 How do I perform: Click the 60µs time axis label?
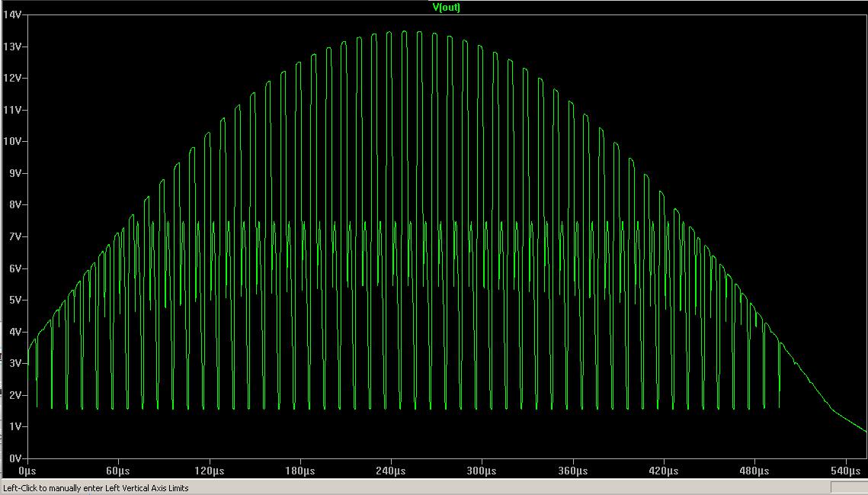point(118,471)
